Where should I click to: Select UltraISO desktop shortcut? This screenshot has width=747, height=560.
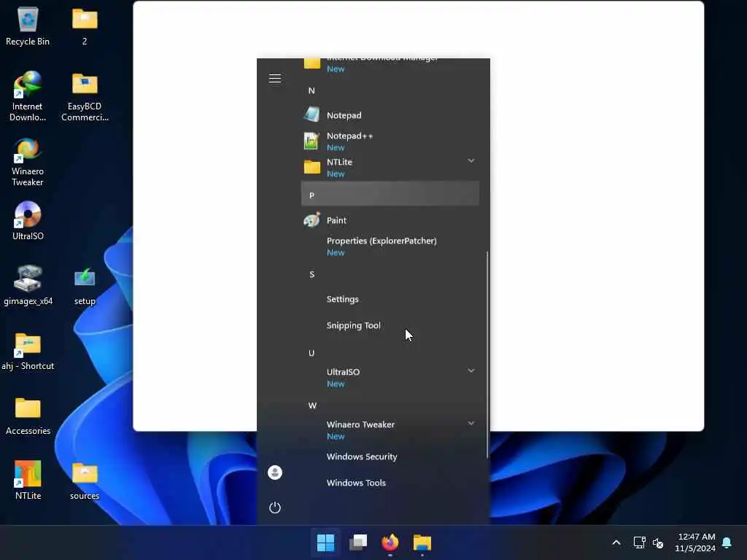28,220
